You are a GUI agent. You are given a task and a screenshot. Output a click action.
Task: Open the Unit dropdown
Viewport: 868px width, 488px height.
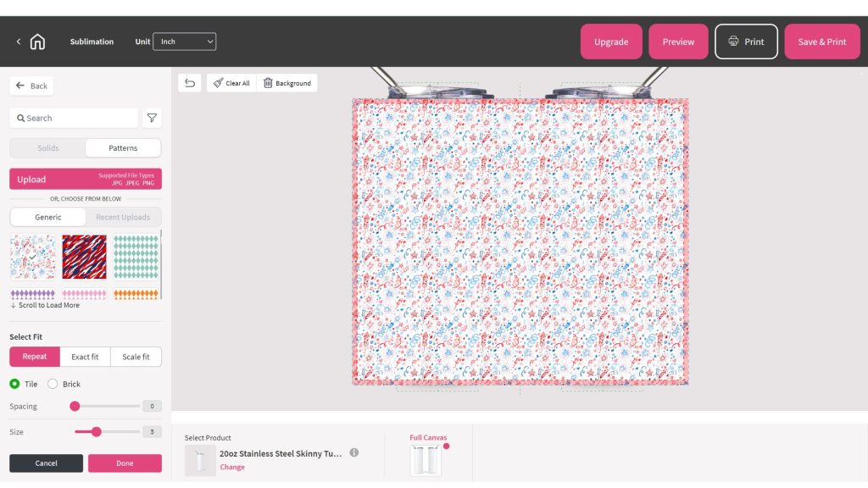click(185, 41)
